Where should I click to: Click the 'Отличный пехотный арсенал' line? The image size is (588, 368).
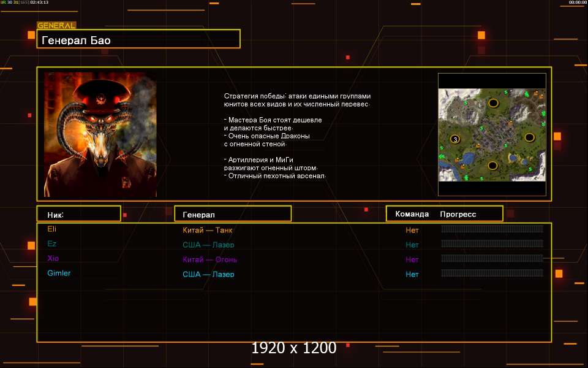click(x=275, y=175)
